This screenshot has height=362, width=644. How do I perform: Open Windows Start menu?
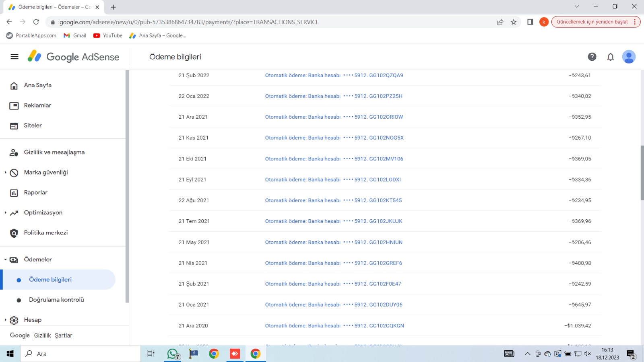[x=10, y=354]
